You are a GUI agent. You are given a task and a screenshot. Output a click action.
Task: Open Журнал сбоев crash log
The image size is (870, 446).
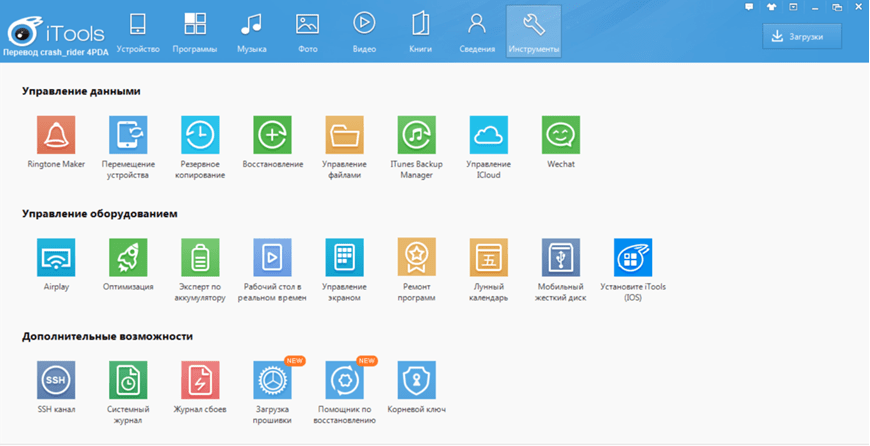pyautogui.click(x=200, y=380)
